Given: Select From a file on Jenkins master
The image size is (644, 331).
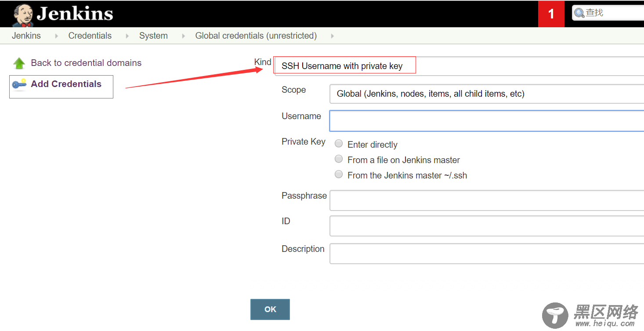Looking at the screenshot, I should (339, 159).
